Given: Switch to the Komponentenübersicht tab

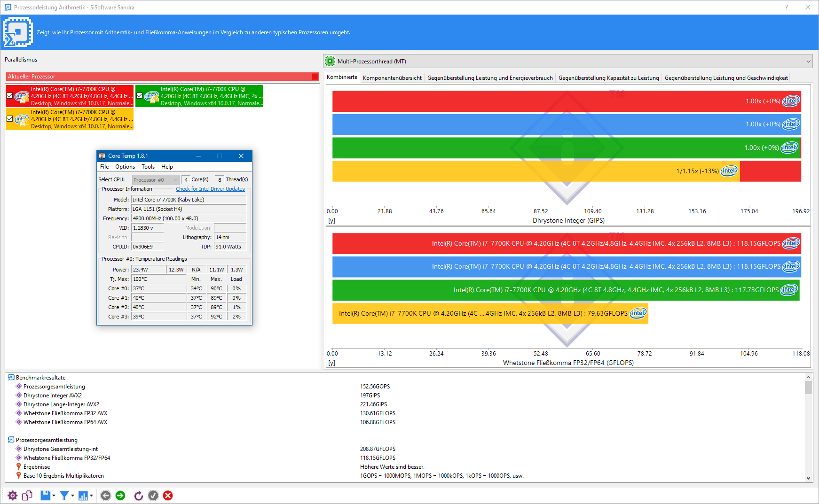Looking at the screenshot, I should (x=392, y=78).
